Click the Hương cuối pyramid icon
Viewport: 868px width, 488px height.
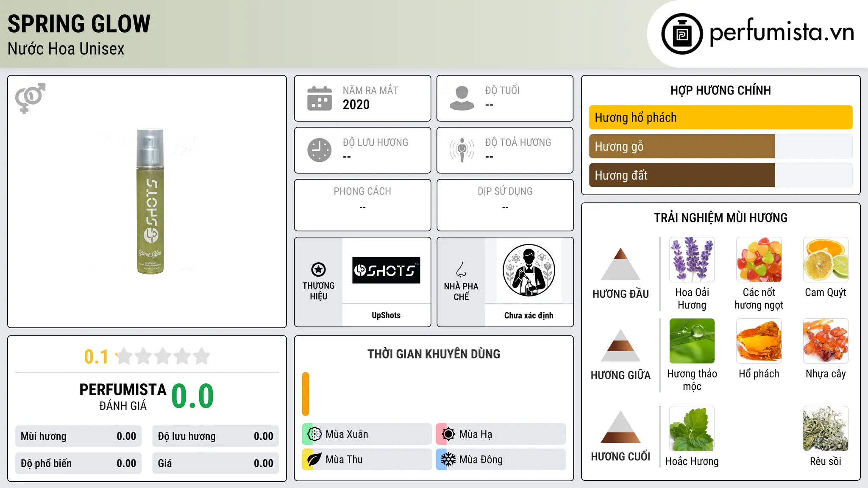pos(620,427)
